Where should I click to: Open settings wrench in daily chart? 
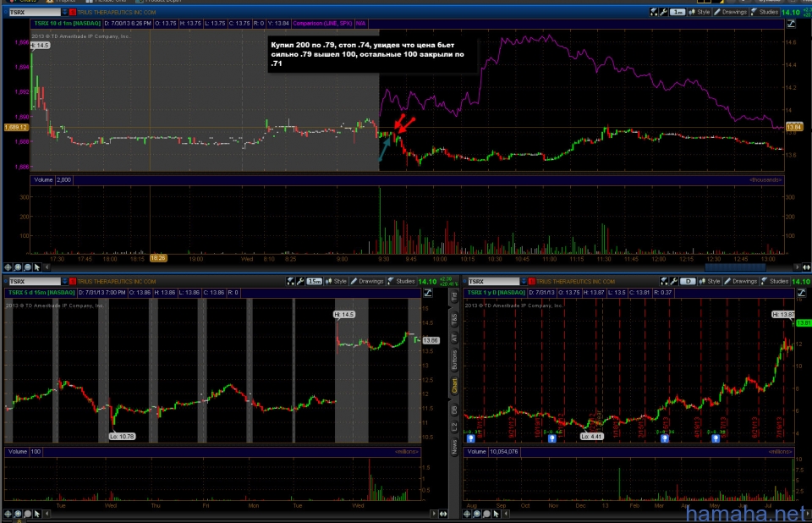click(x=674, y=282)
